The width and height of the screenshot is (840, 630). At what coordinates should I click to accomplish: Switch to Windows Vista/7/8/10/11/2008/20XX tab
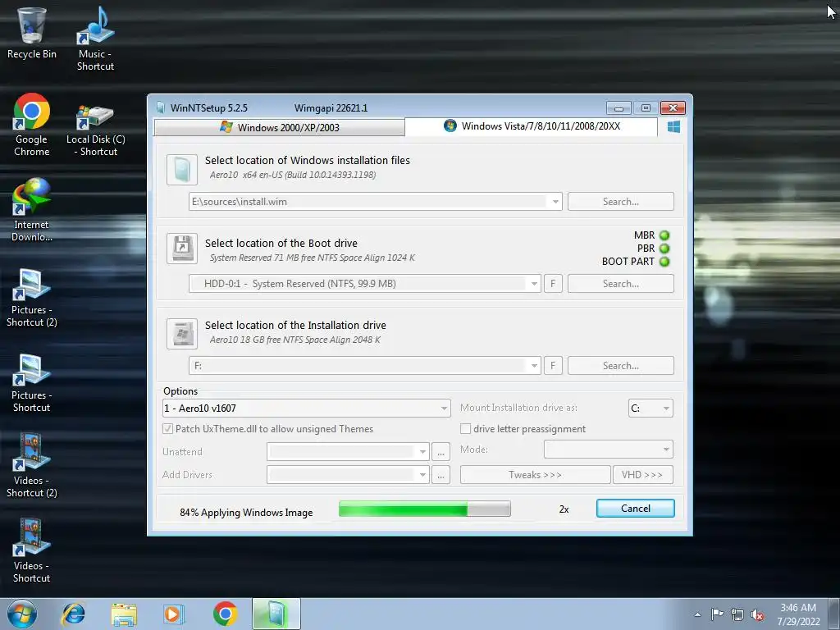coord(532,126)
